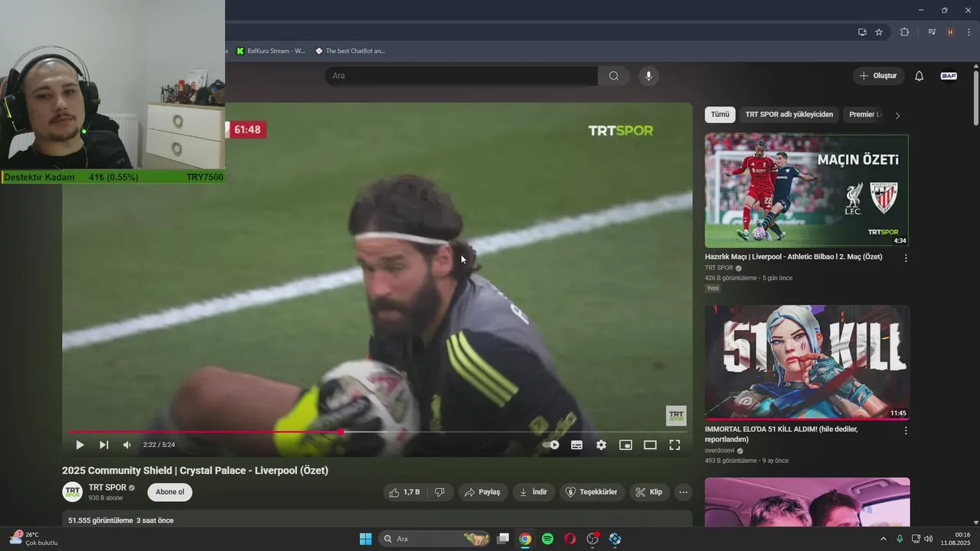The height and width of the screenshot is (551, 980).
Task: Click the Klip button
Action: pyautogui.click(x=649, y=492)
